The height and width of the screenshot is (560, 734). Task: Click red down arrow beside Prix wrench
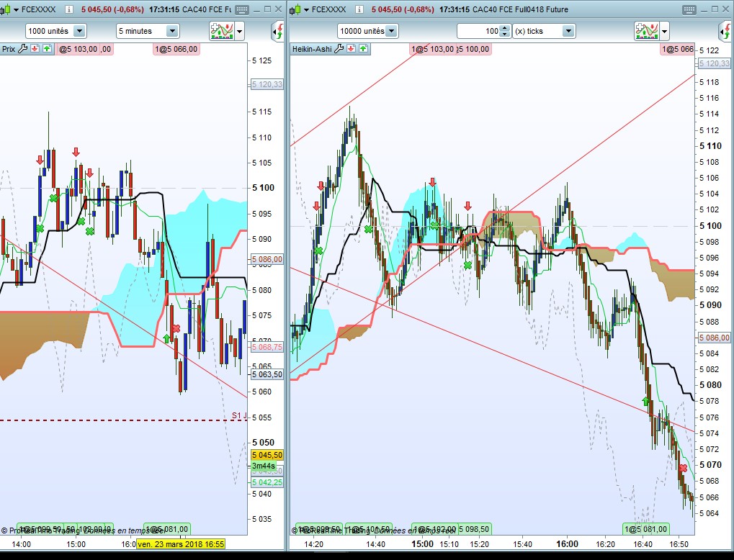(x=35, y=49)
